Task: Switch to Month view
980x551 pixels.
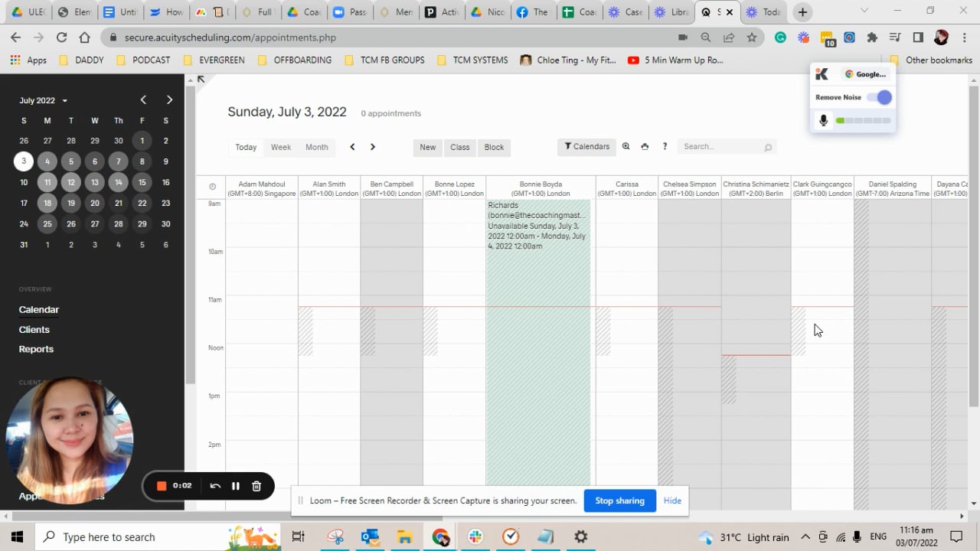Action: [317, 147]
